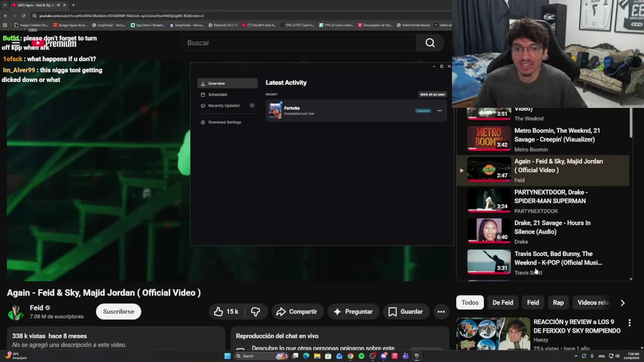This screenshot has width=644, height=362.
Task: Click the Recently Updated count badge
Action: tap(252, 106)
